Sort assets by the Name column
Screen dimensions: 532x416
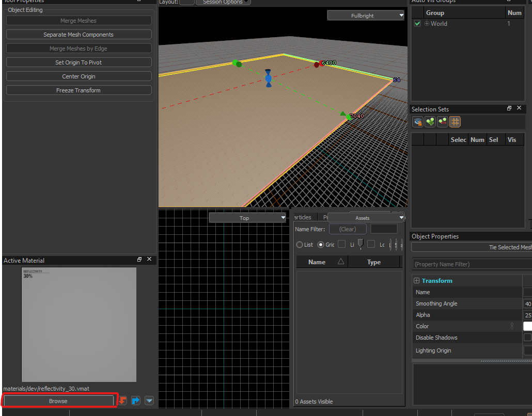click(322, 262)
